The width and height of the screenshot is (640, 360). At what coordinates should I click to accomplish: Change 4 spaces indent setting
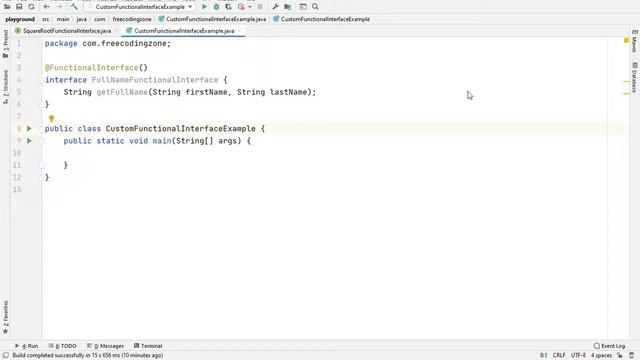601,356
